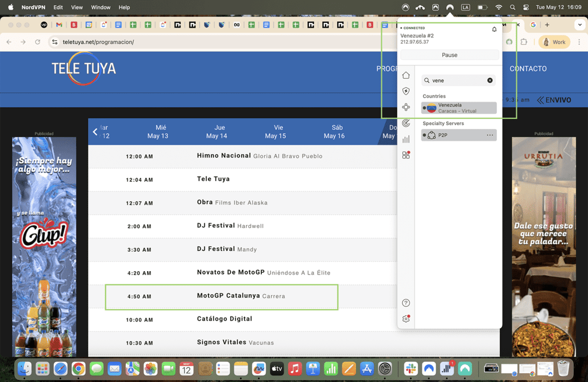The width and height of the screenshot is (588, 382).
Task: Open the Apple menu
Action: click(10, 7)
